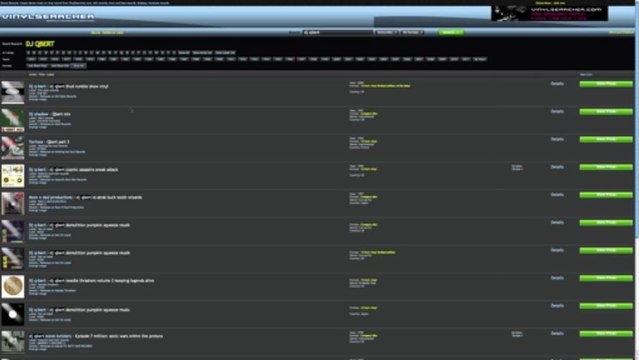Open title link dj qbert thud rumble show vinyl
This screenshot has width=639, height=360.
coord(68,86)
